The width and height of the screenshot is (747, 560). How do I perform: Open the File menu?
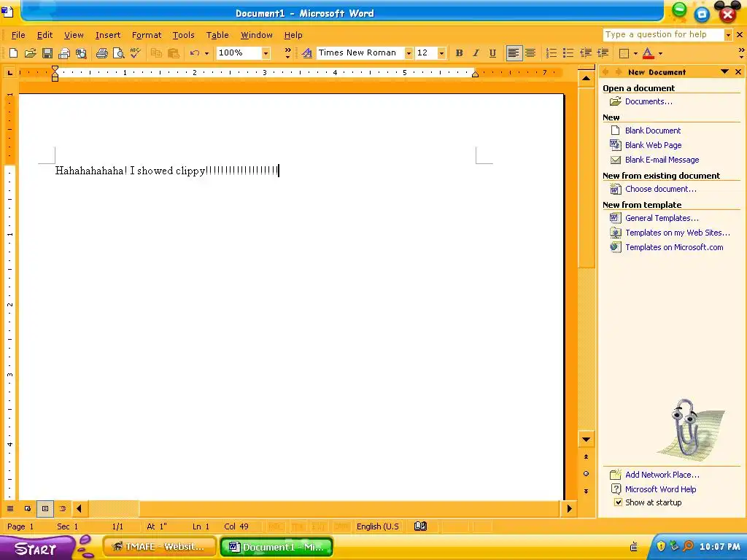coord(18,35)
